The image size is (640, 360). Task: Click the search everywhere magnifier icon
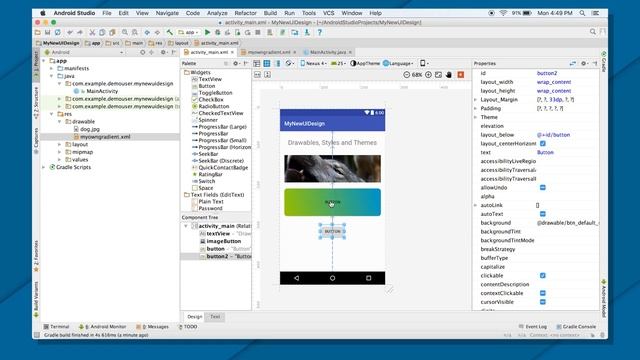[593, 32]
